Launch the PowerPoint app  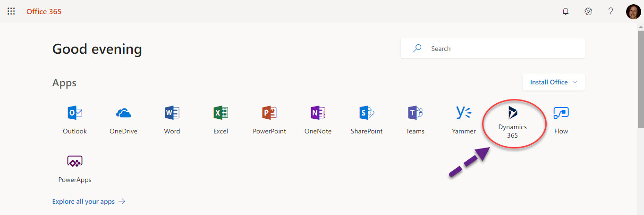click(269, 120)
